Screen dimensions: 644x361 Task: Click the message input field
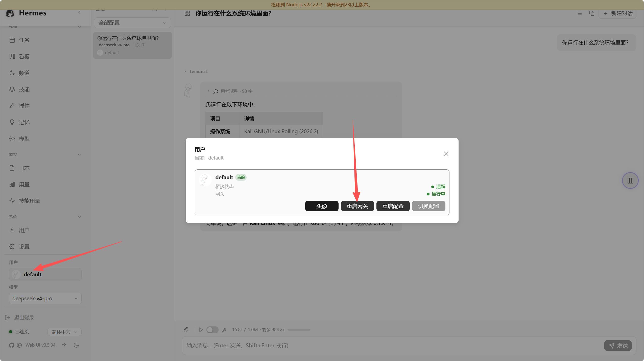(392, 345)
